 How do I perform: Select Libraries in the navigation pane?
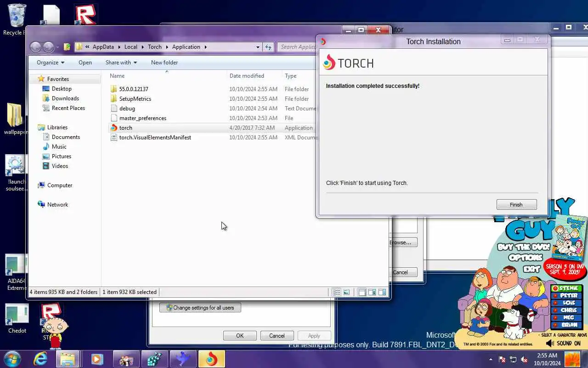click(x=57, y=127)
